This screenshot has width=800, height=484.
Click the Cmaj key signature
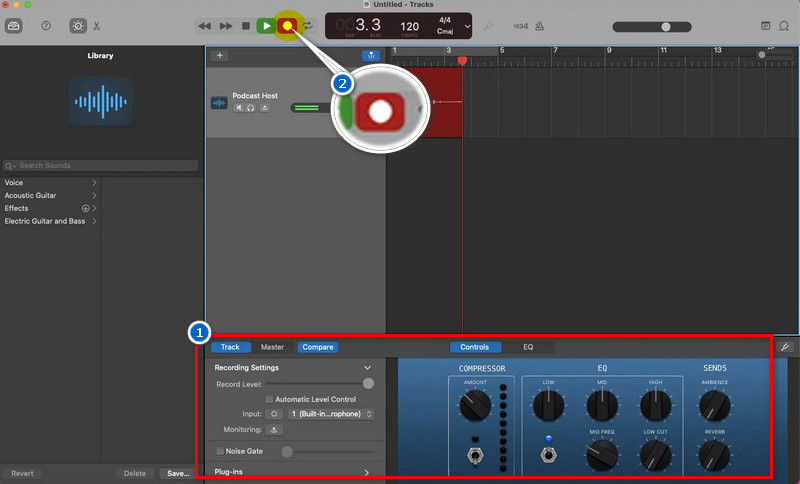pos(445,31)
